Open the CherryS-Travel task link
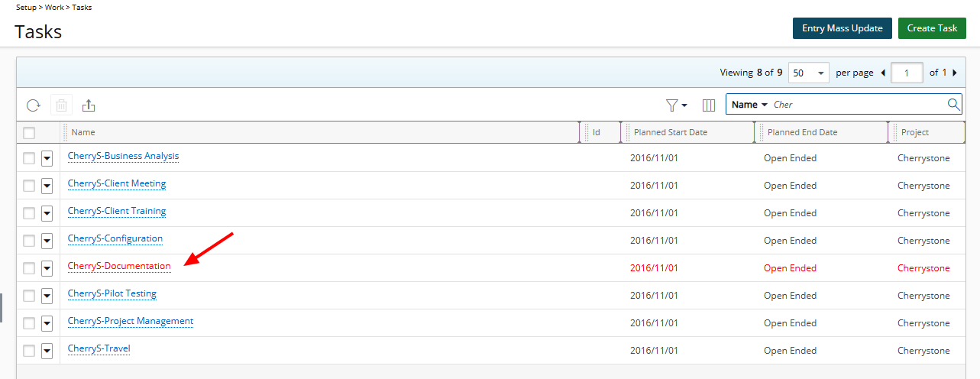 pos(99,348)
